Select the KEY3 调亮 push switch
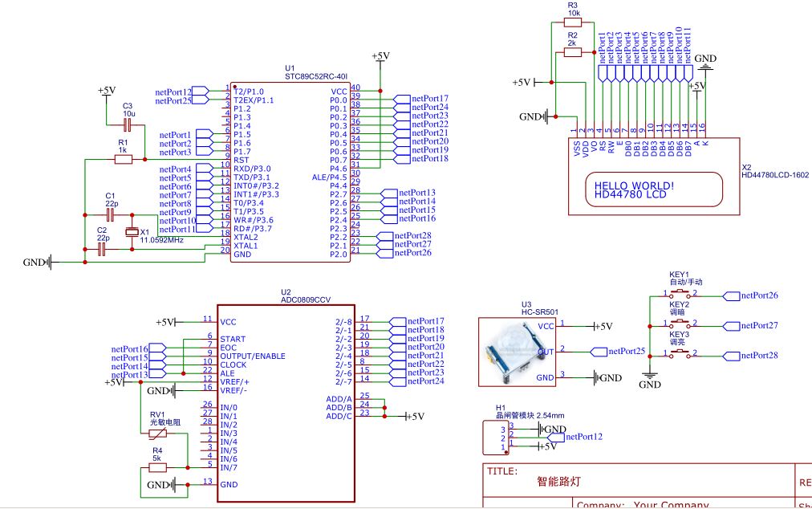The width and height of the screenshot is (812, 509). pos(680,354)
